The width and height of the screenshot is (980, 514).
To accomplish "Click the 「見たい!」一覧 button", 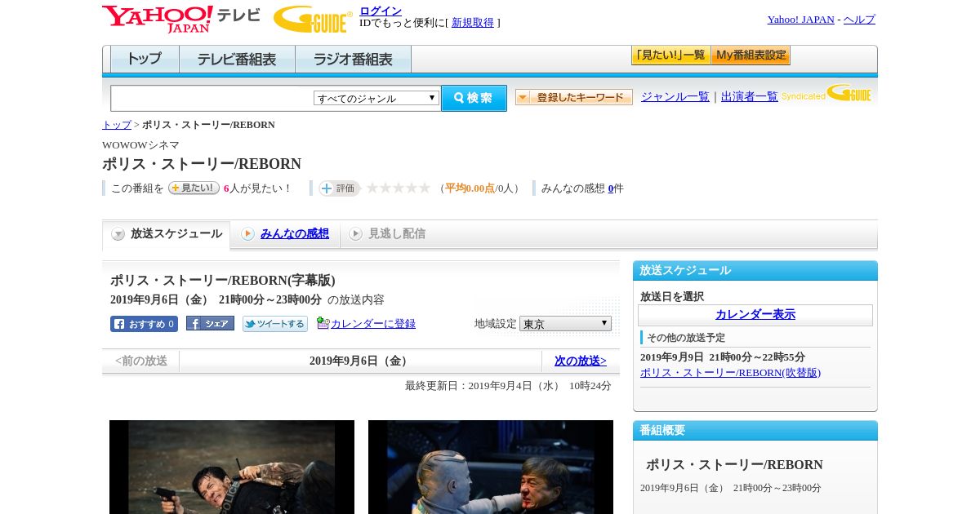I will (x=670, y=55).
